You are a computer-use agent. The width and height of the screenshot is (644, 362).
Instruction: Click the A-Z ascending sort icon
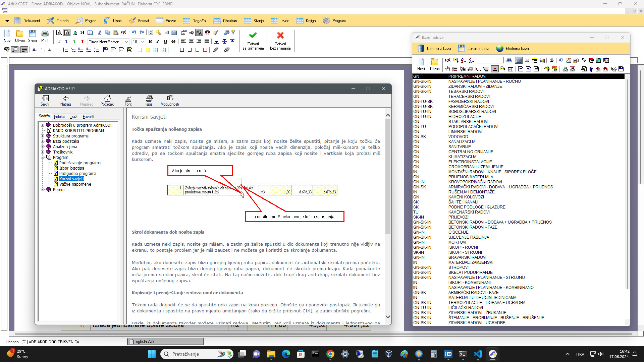[x=464, y=60]
